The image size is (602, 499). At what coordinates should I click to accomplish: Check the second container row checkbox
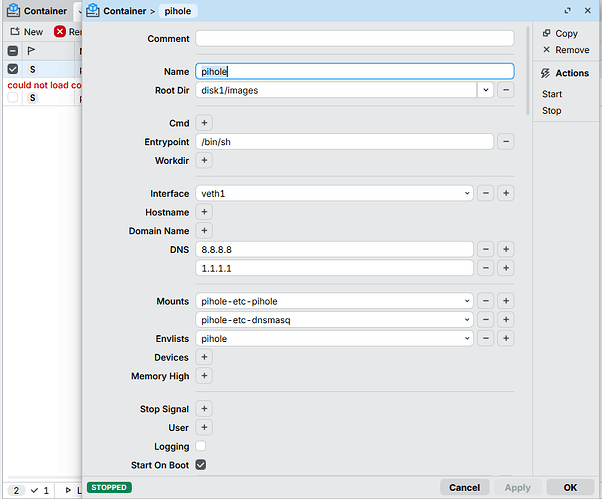pos(13,98)
